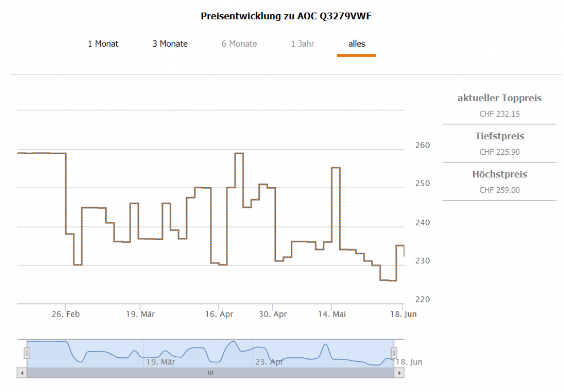Image resolution: width=564 pixels, height=392 pixels.
Task: Choose the '6 Monate' time range
Action: [x=239, y=43]
